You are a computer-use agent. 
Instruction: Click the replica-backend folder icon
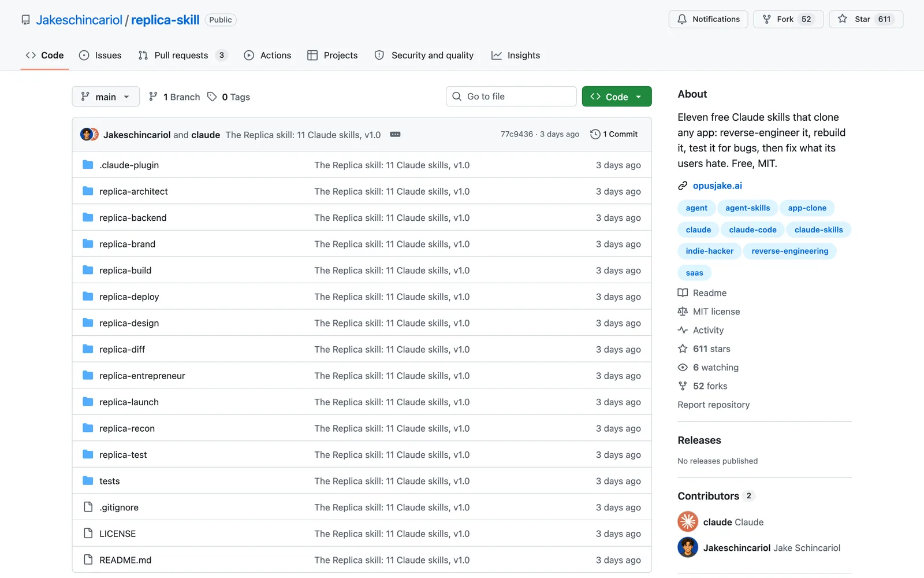[88, 217]
